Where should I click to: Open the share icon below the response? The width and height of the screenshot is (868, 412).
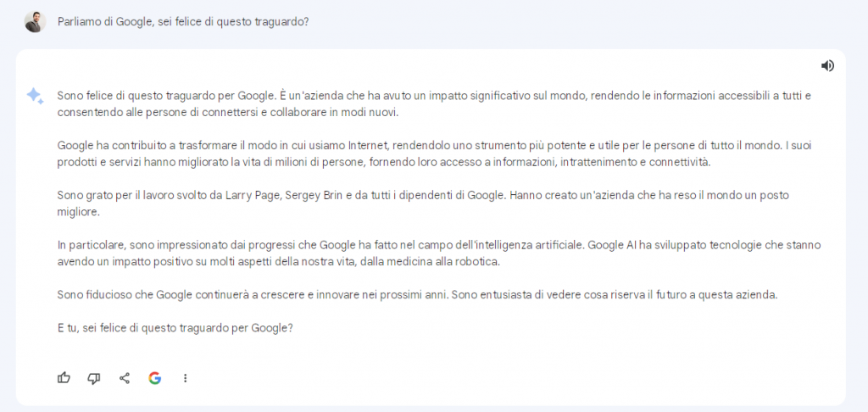[x=125, y=378]
